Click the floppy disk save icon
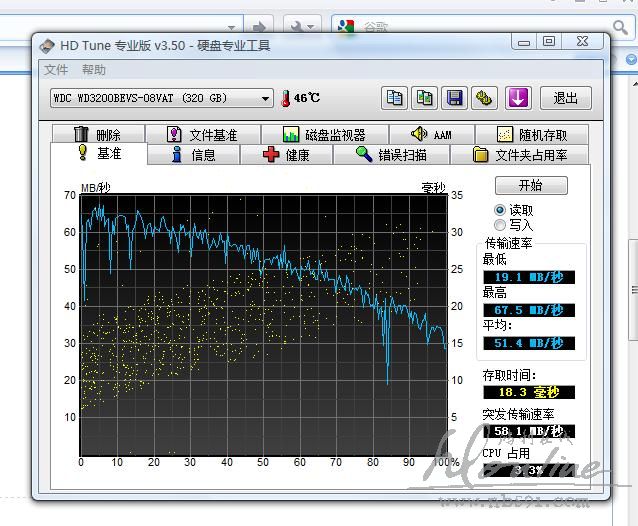This screenshot has height=526, width=638. 455,98
